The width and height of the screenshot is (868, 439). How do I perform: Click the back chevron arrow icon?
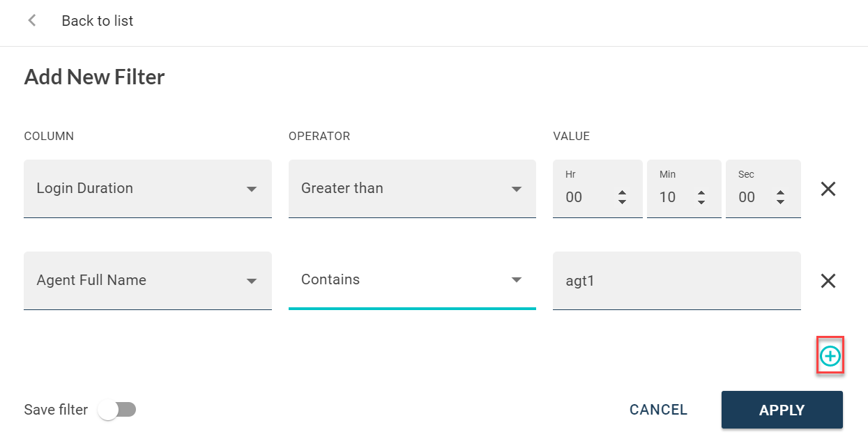tap(31, 21)
